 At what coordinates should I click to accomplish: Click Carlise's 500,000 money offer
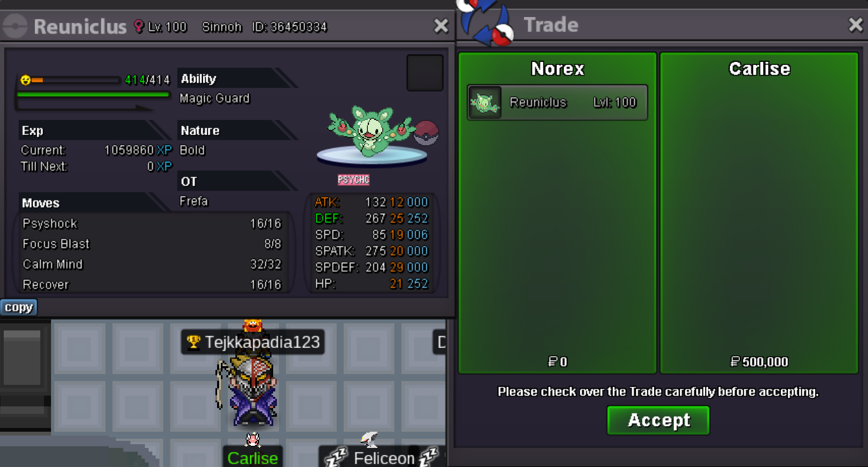click(759, 362)
